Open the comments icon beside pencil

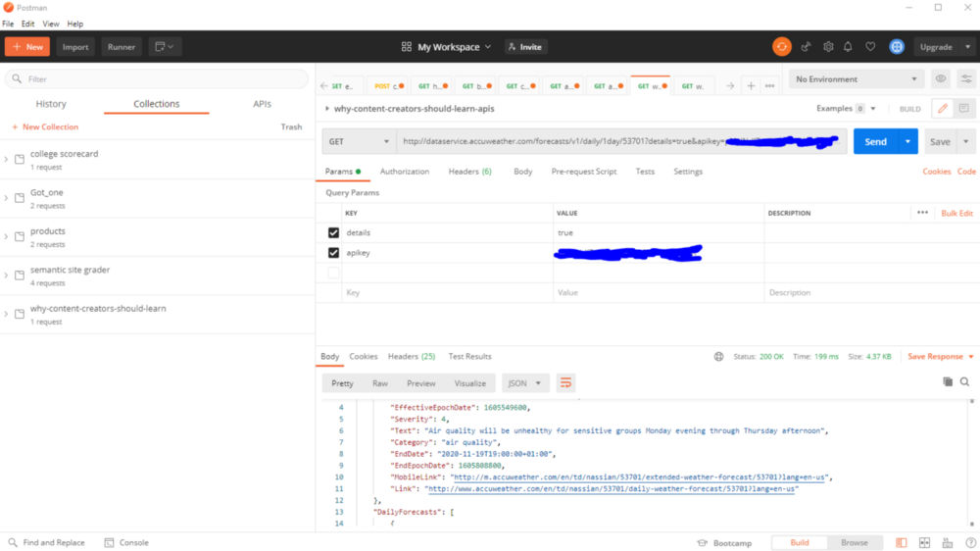[964, 109]
